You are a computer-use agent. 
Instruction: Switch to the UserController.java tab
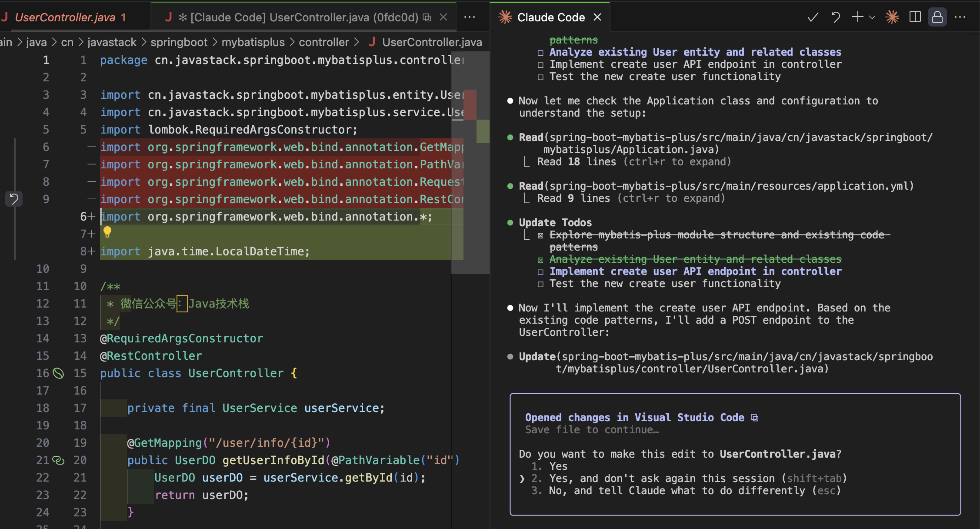click(x=65, y=17)
